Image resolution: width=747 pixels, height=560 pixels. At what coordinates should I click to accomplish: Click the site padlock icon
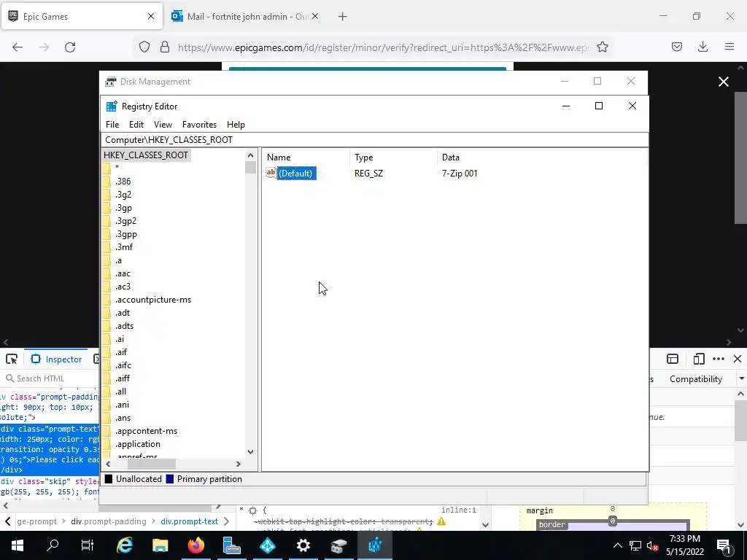tap(165, 47)
